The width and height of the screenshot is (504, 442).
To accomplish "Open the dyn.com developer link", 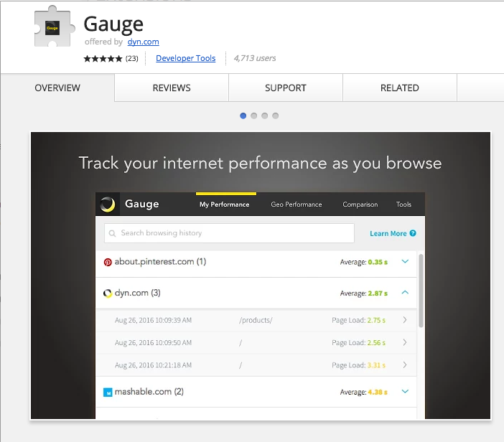I will click(144, 42).
